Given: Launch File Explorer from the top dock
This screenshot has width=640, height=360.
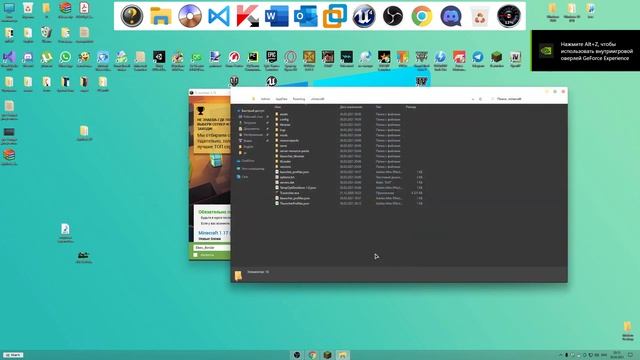Looking at the screenshot, I should click(x=160, y=16).
